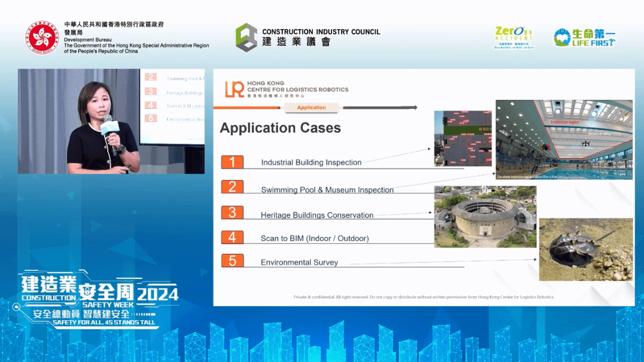Viewport: 644px width, 362px height.
Task: Click the Hong Kong SAR bauhinia emblem
Action: click(x=42, y=38)
